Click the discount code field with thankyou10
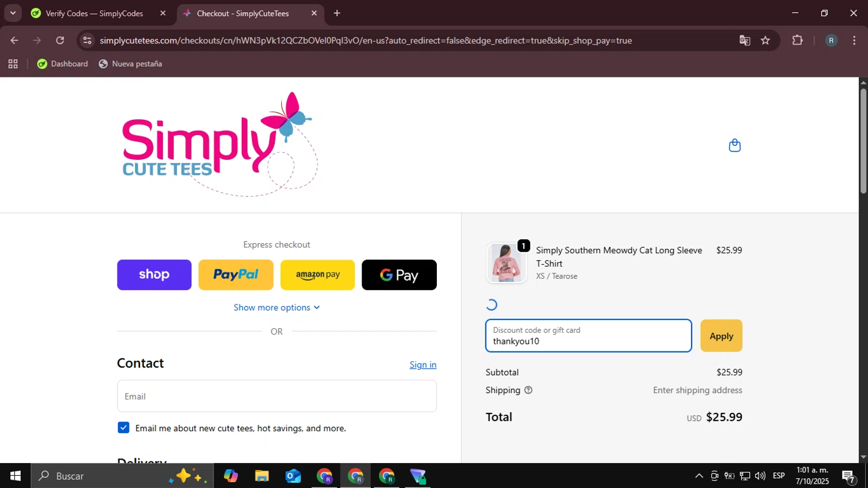The image size is (868, 488). coord(589,336)
